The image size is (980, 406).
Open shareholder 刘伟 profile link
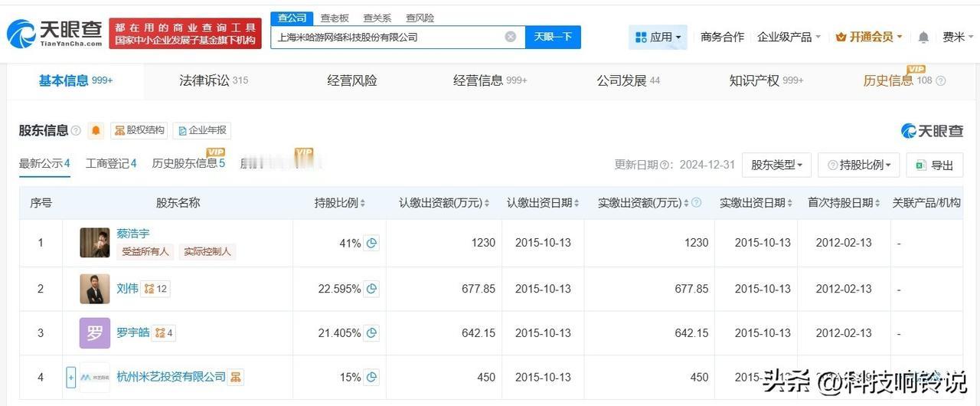[128, 289]
